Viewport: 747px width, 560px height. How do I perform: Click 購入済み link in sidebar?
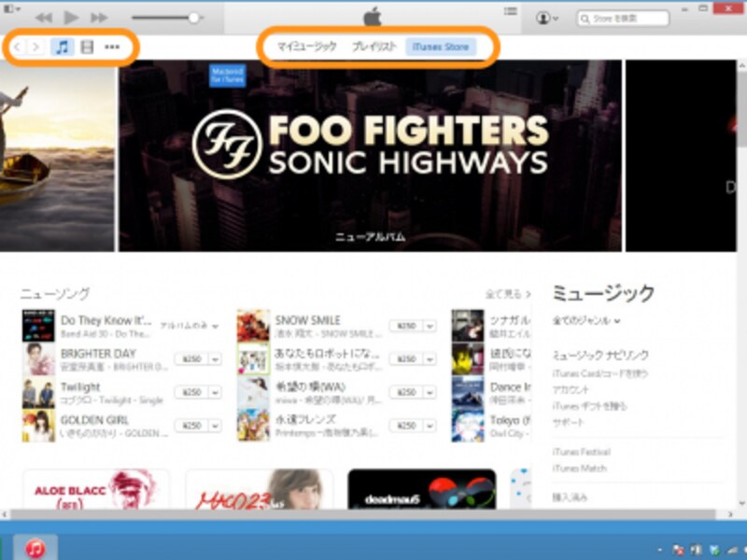tap(570, 497)
